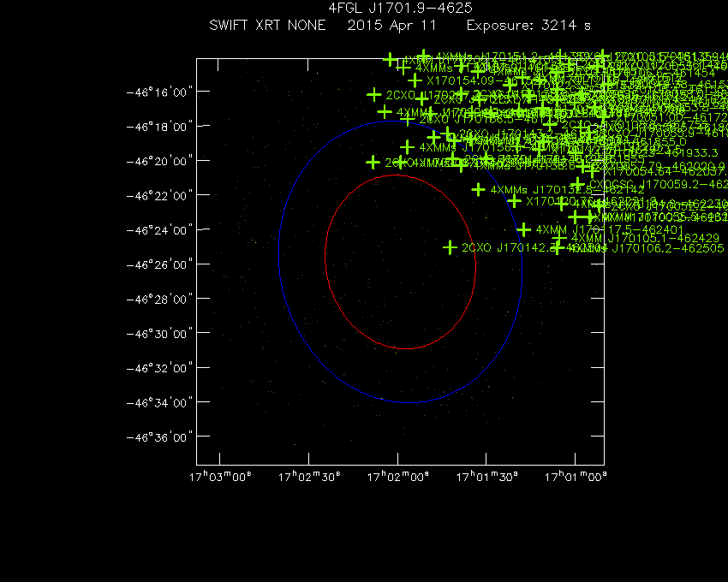Click the cross marker beside CXOGSG J170059.2

coord(577,184)
